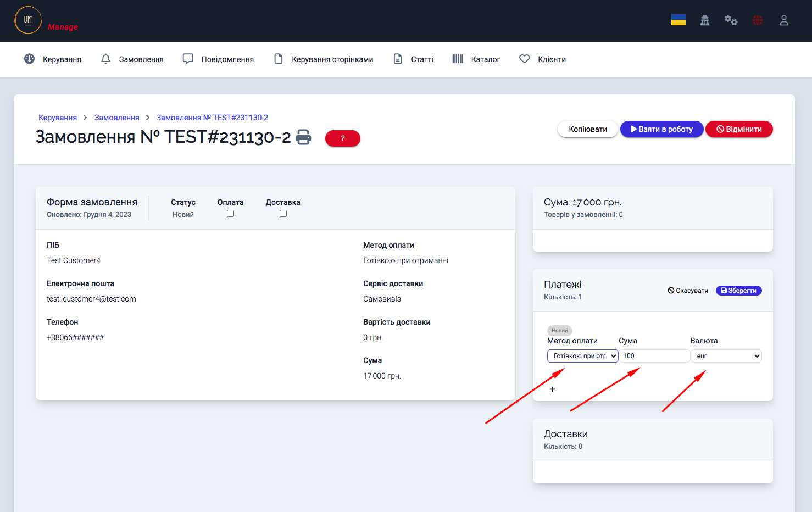Click the document icon beside Статті
Viewport: 812px width, 512px height.
tap(398, 59)
